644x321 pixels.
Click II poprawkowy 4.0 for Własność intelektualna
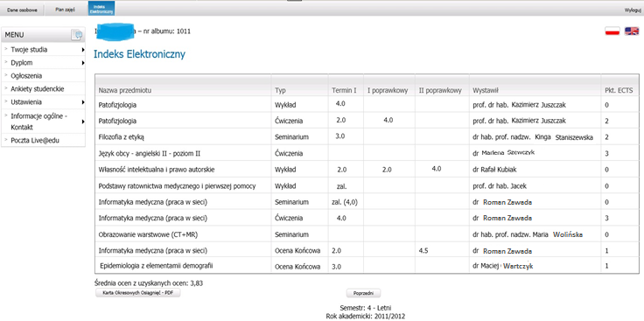pos(437,168)
